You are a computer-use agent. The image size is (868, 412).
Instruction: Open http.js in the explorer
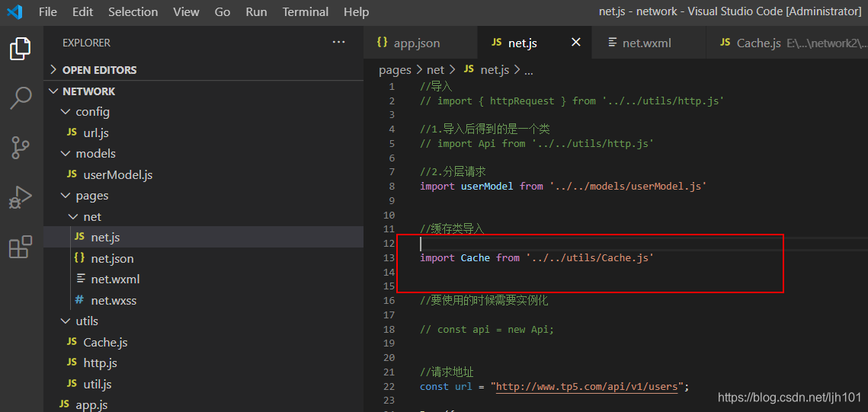click(203, 363)
